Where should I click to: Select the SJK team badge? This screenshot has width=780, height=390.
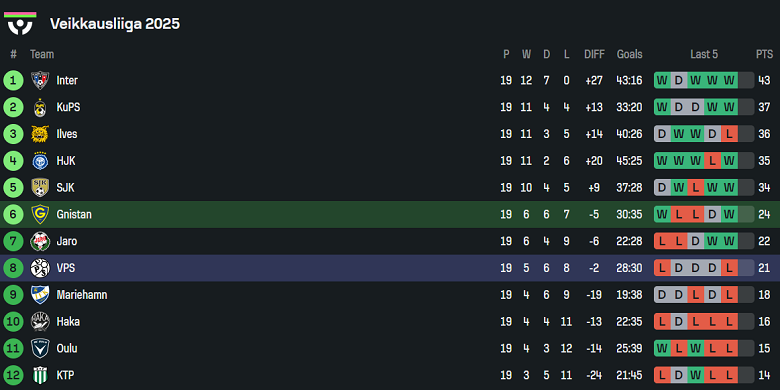[40, 188]
